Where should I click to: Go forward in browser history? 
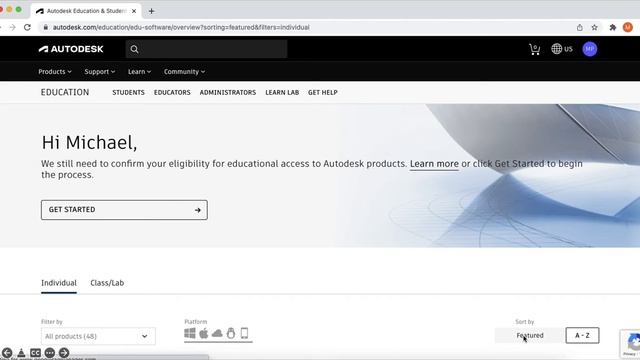tap(12, 27)
